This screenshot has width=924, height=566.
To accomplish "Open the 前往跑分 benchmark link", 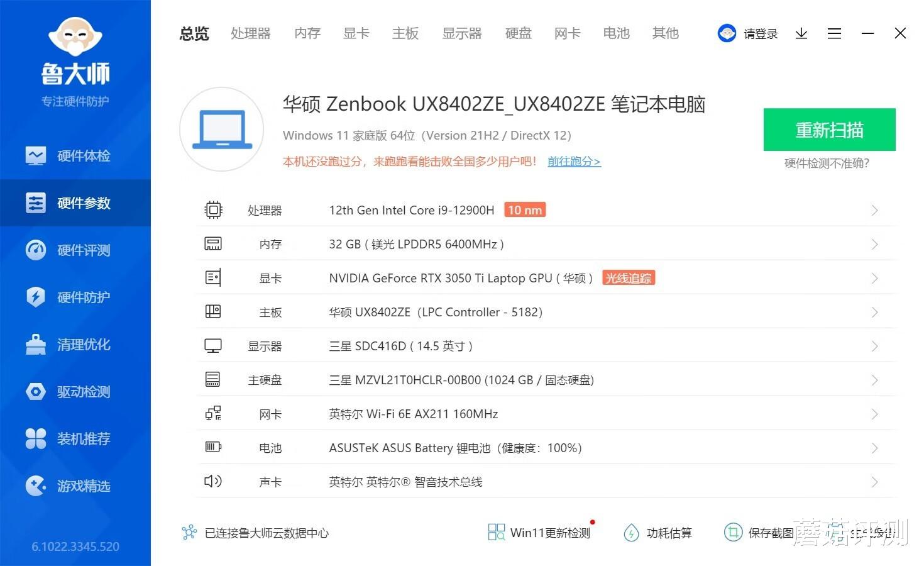I will click(x=573, y=162).
